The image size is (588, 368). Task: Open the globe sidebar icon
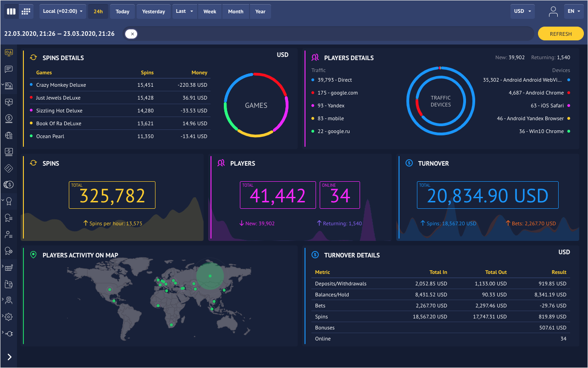tap(9, 135)
